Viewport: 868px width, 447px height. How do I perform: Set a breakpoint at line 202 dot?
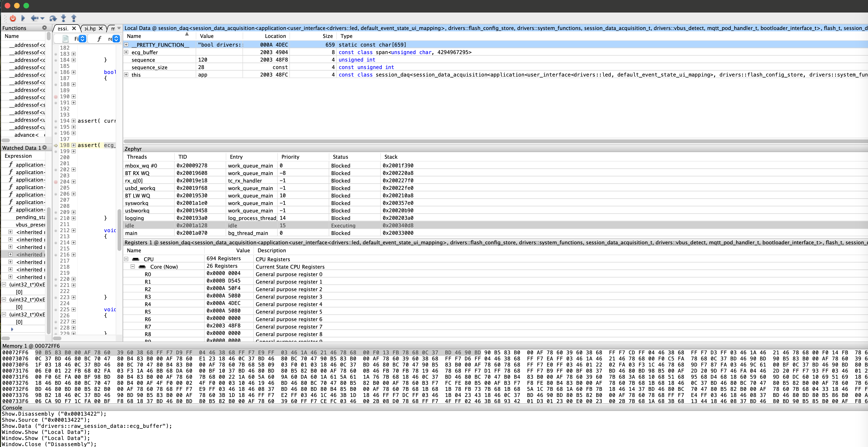click(x=56, y=170)
